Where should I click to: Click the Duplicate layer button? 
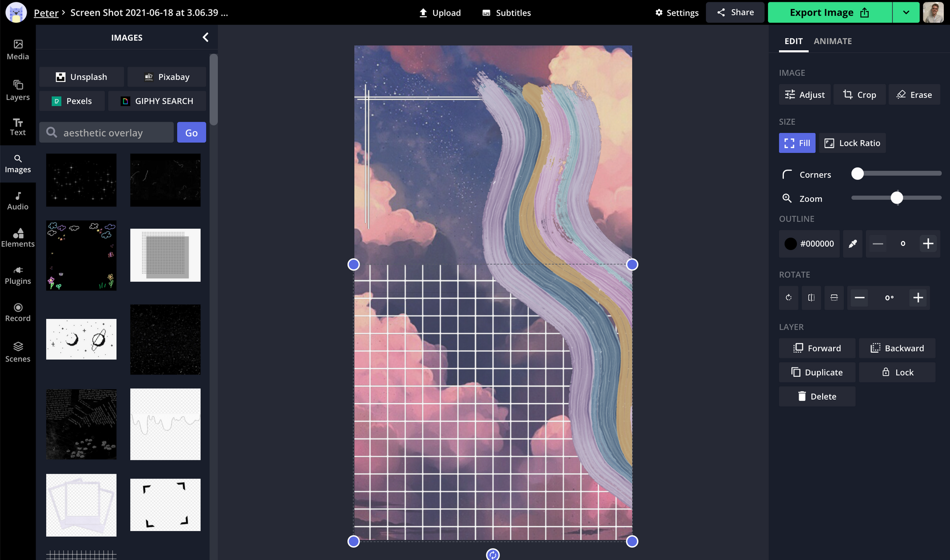pos(817,372)
